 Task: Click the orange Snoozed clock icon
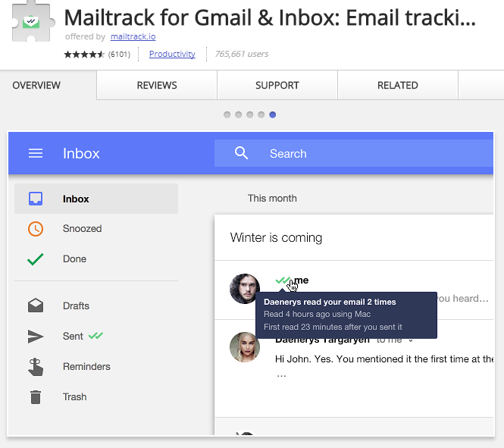pos(36,229)
